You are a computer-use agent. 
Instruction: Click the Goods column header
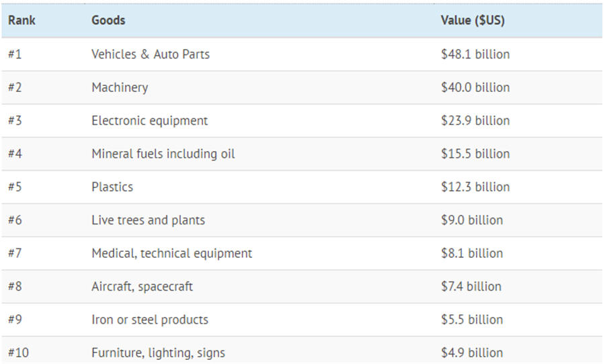[x=108, y=20]
